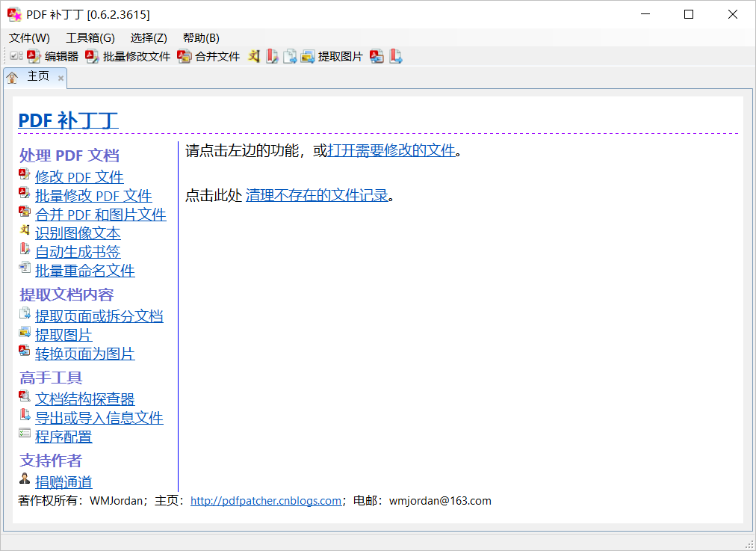Open the 工具箱(G) menu
Image resolution: width=756 pixels, height=551 pixels.
pyautogui.click(x=90, y=38)
